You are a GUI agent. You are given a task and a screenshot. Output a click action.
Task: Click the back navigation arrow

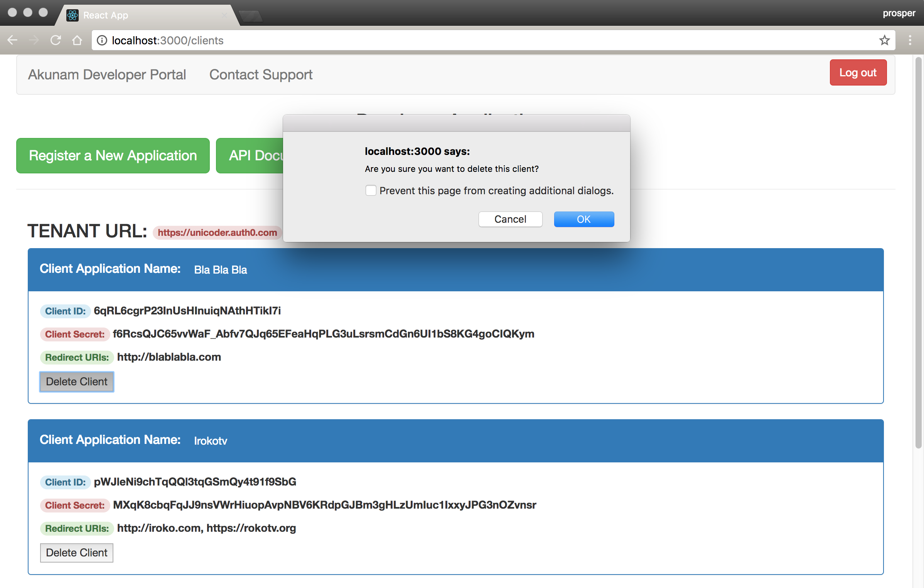point(12,40)
